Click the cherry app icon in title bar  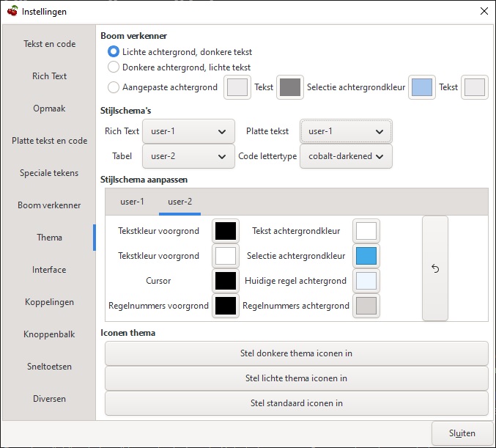coord(12,12)
